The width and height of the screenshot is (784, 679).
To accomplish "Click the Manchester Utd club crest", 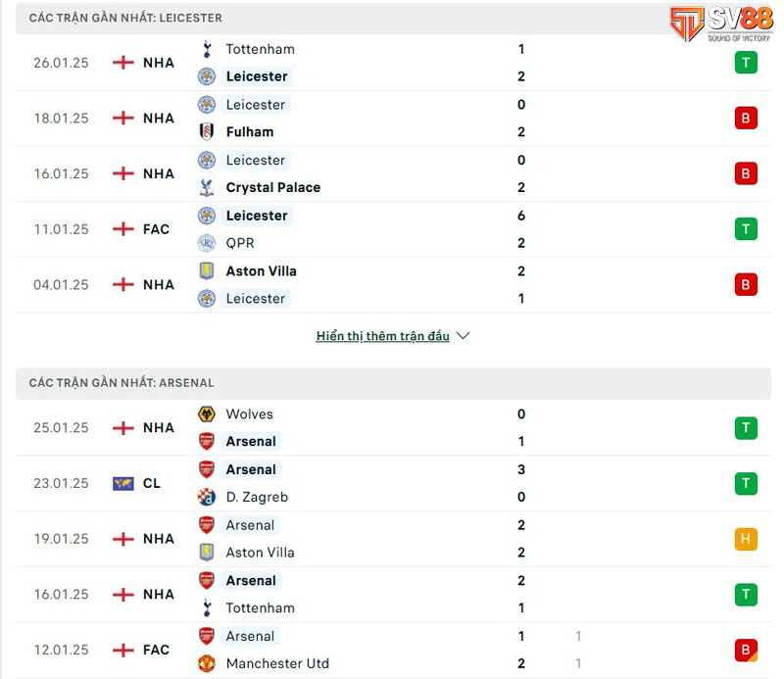I will tap(207, 663).
